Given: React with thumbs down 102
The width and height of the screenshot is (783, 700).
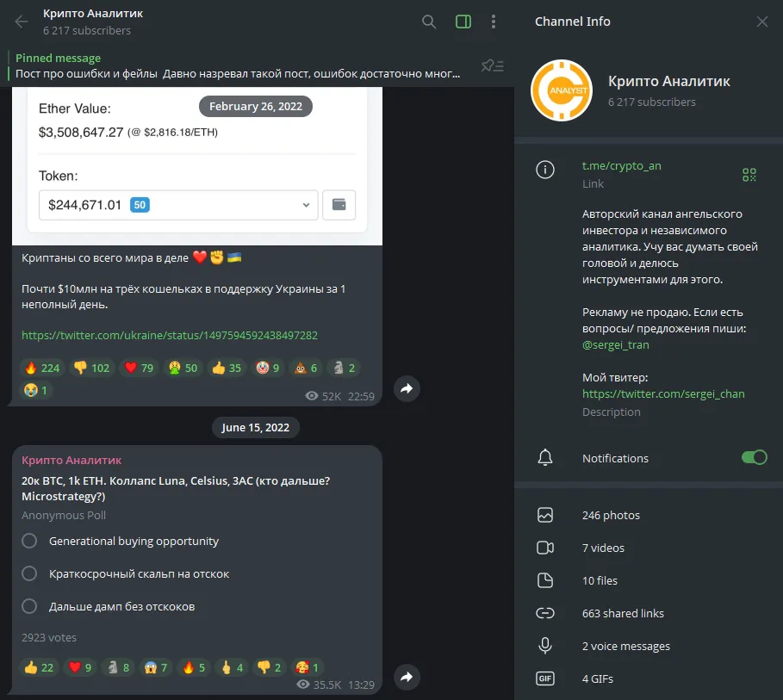Looking at the screenshot, I should click(92, 368).
